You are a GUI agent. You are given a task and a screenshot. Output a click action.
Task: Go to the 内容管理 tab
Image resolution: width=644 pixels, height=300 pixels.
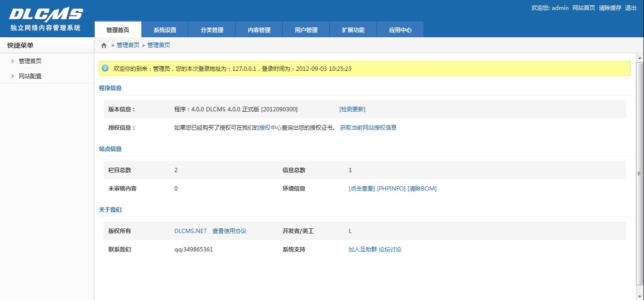coord(259,30)
